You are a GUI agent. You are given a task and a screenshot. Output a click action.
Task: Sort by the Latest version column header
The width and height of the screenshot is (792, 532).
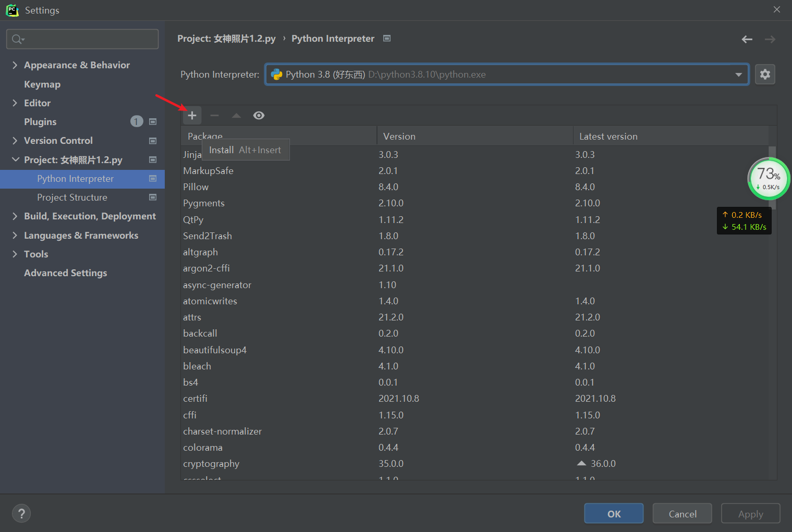point(671,136)
